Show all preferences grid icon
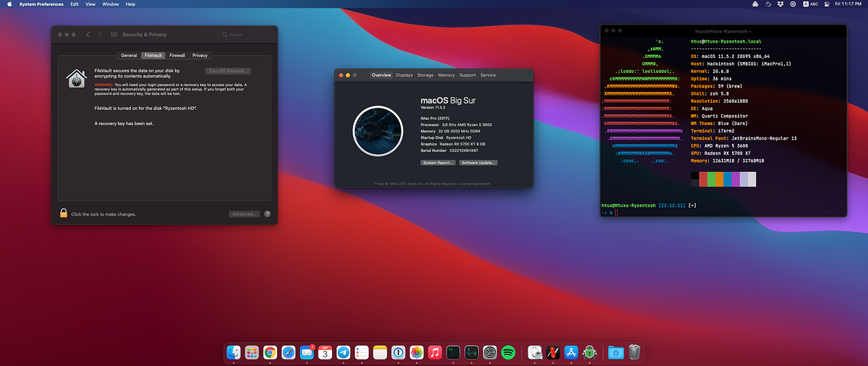The height and width of the screenshot is (366, 868). [114, 34]
